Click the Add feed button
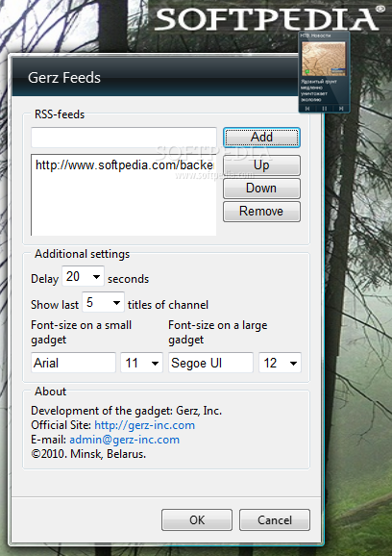Image resolution: width=392 pixels, height=556 pixels. 261,138
